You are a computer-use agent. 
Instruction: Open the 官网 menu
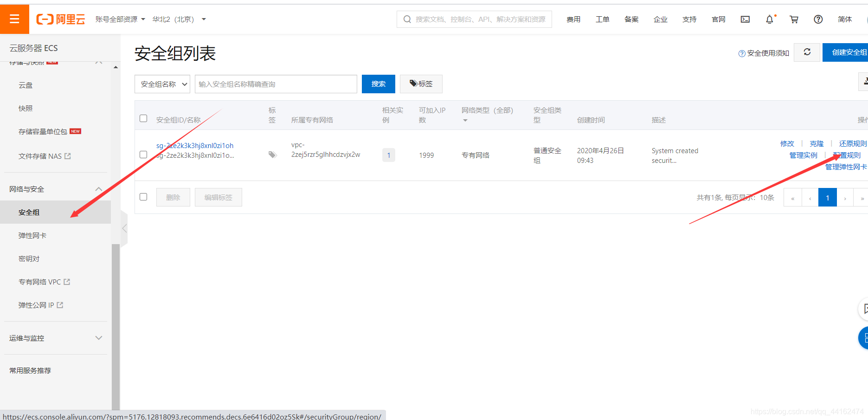point(718,19)
